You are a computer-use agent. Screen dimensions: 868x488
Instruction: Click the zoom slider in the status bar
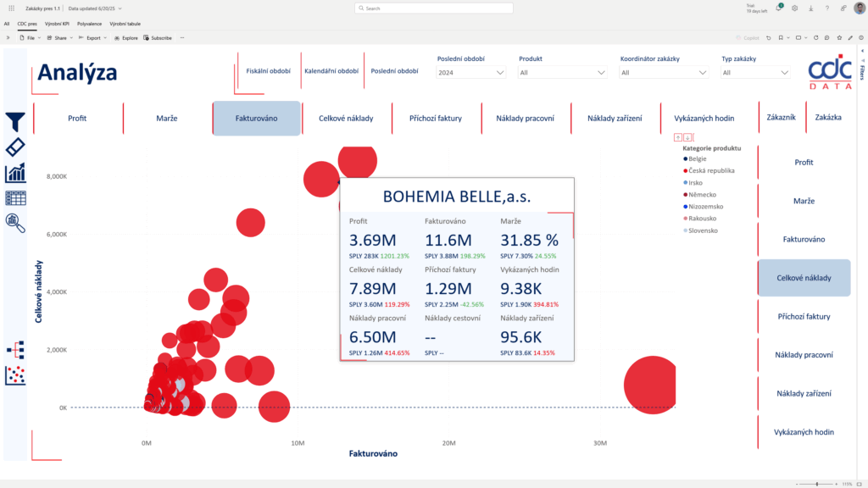[816, 484]
